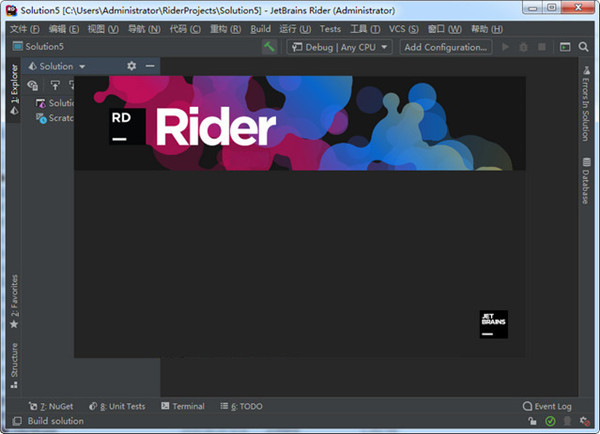The image size is (600, 434).
Task: Open the Search Everywhere magnifier icon
Action: pos(583,47)
